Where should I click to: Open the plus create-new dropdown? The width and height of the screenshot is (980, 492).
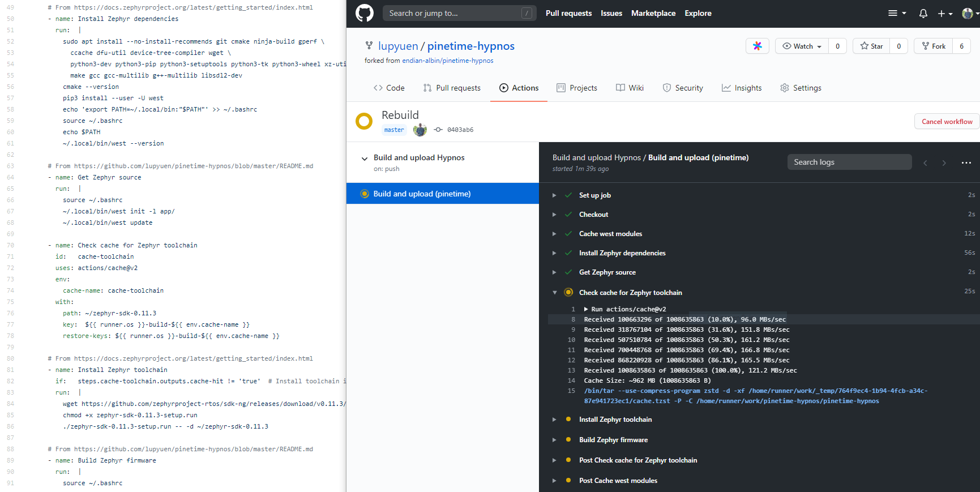(x=944, y=13)
